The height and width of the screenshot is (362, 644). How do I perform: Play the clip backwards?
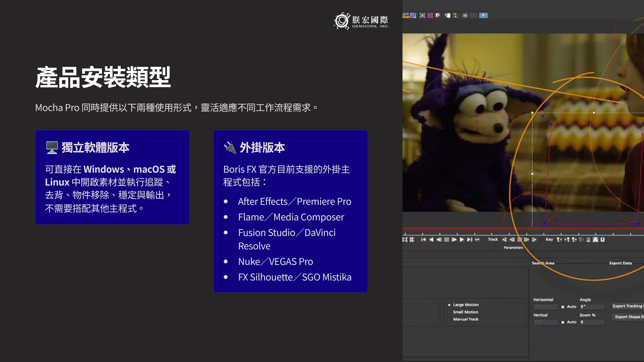431,239
